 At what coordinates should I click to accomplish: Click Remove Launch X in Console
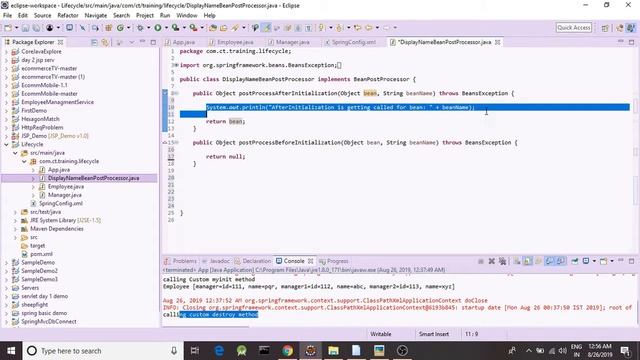click(x=492, y=261)
